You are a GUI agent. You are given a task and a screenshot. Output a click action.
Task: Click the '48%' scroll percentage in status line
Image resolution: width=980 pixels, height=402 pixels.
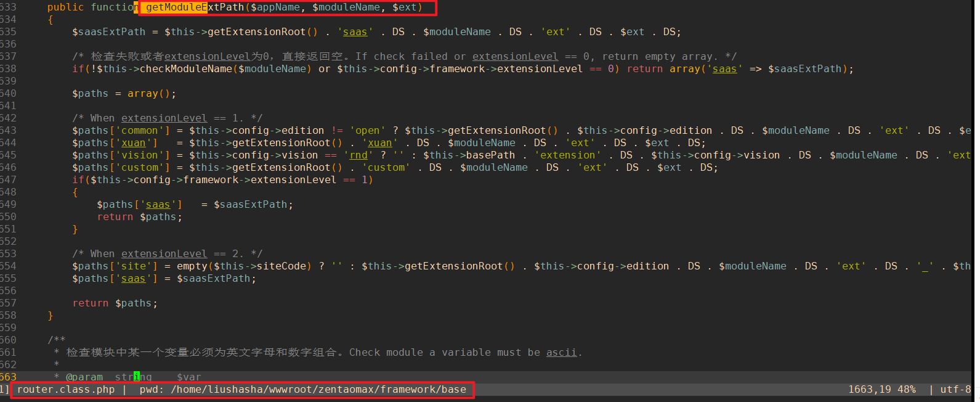coord(907,390)
